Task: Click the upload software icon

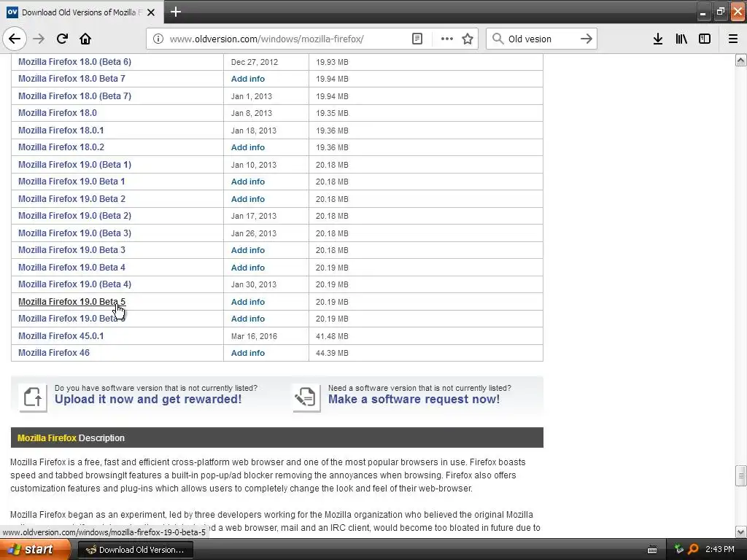Action: coord(33,397)
